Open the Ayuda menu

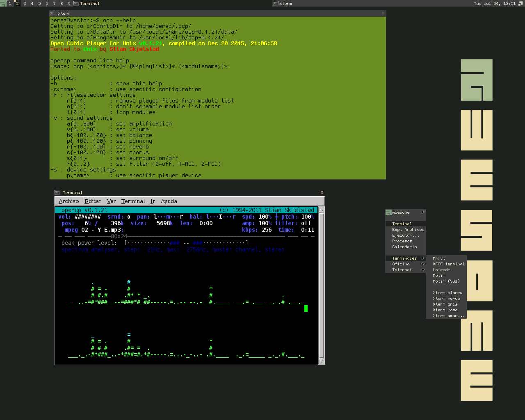[169, 201]
